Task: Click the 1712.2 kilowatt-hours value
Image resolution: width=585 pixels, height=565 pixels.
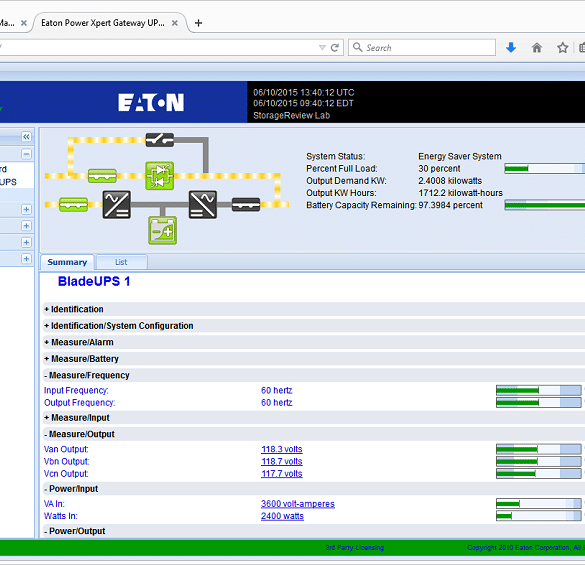Action: [460, 193]
